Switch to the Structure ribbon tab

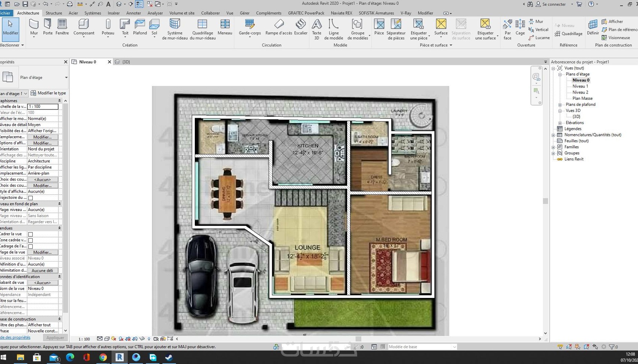click(54, 13)
